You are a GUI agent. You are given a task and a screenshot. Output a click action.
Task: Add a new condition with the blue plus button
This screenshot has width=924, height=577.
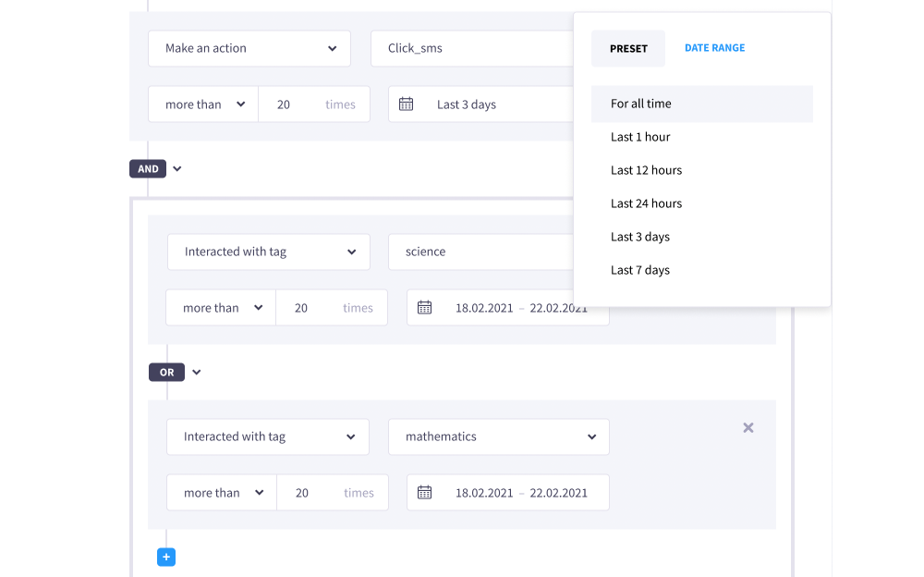(x=166, y=557)
